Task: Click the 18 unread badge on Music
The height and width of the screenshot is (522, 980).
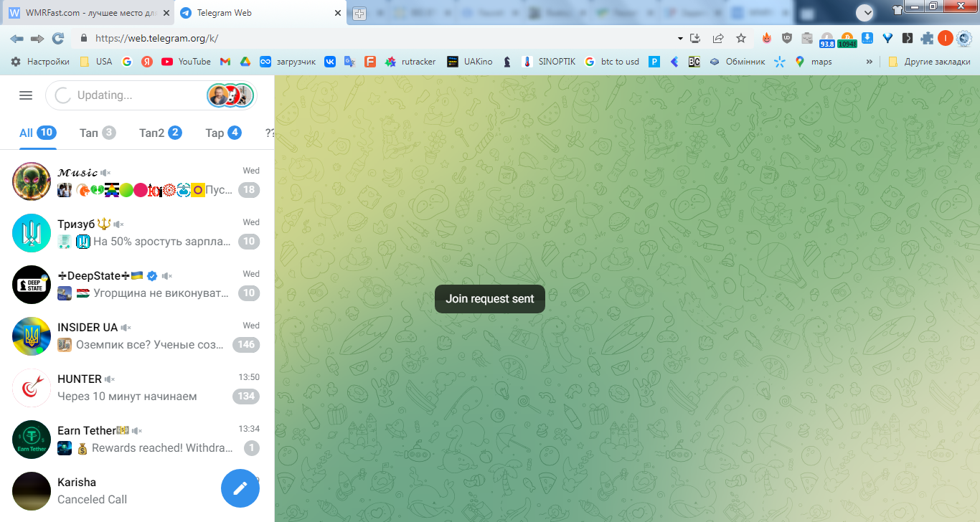Action: click(x=249, y=190)
